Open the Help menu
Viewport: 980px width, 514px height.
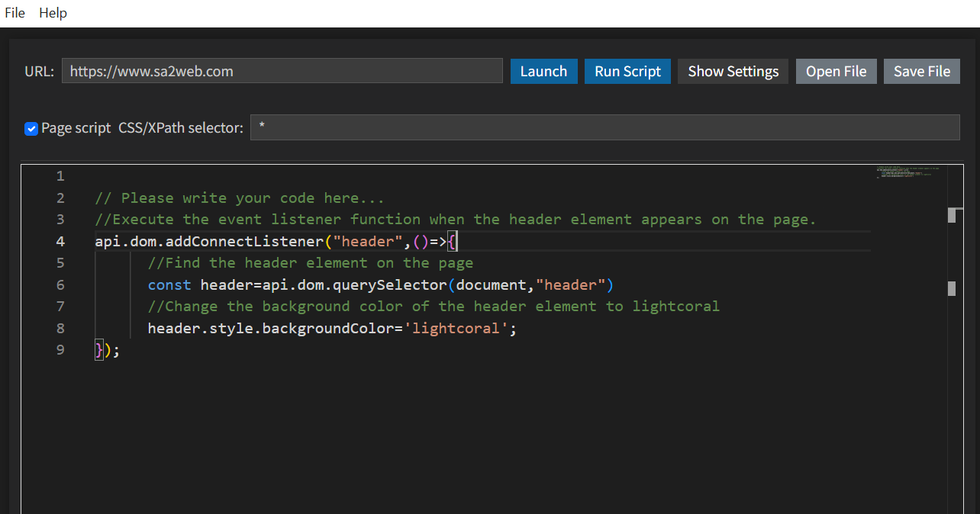coord(53,13)
